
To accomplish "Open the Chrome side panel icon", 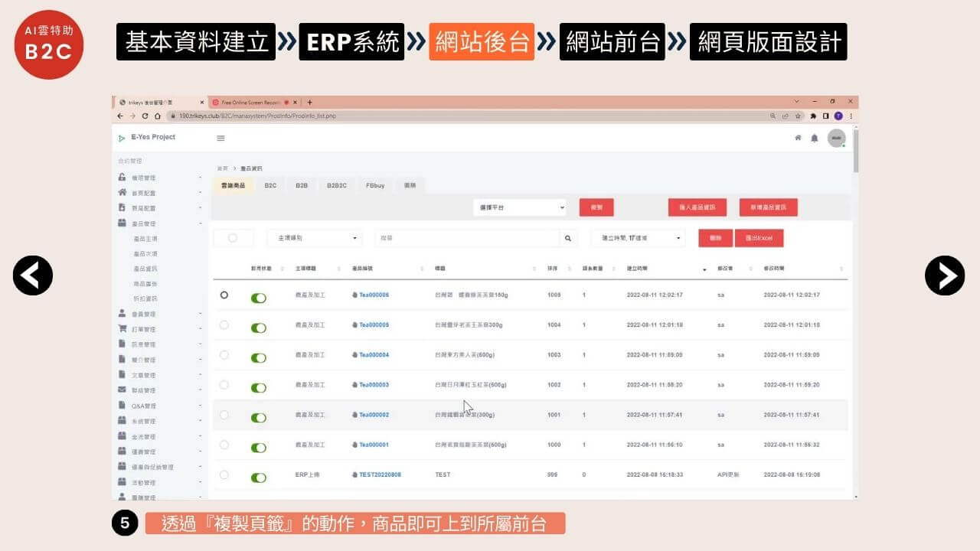I will 826,116.
